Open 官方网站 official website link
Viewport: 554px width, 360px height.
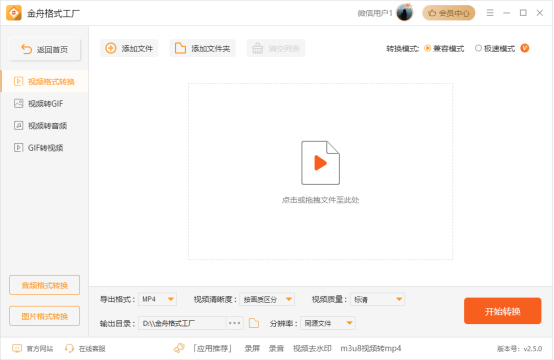coord(33,349)
